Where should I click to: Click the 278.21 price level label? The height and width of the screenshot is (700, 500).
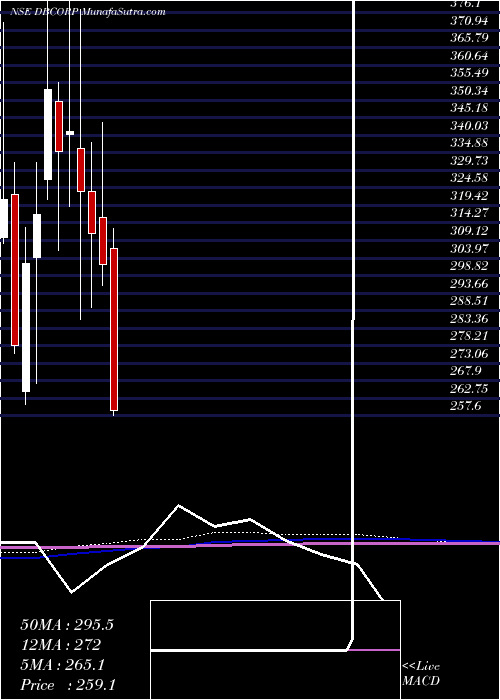(x=470, y=336)
